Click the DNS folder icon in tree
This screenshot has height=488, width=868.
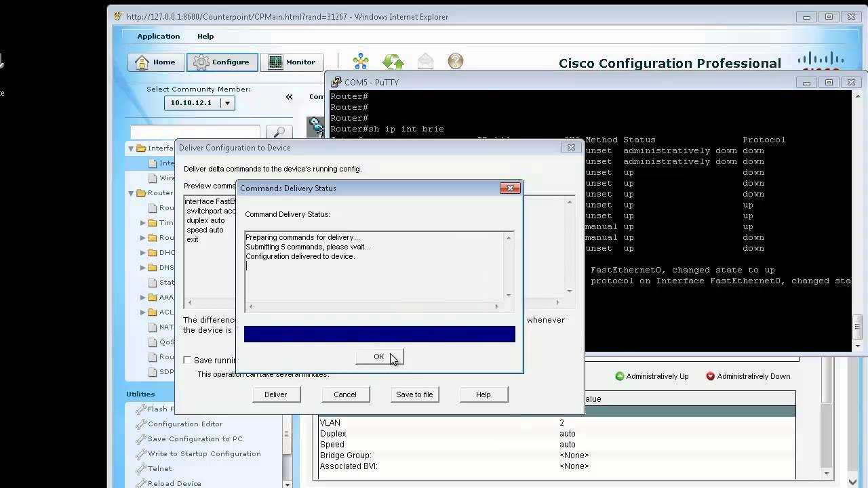pyautogui.click(x=153, y=268)
